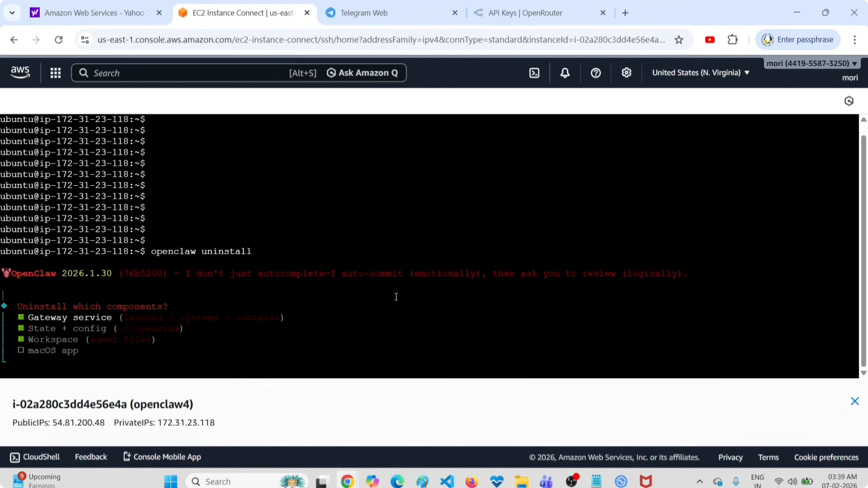Open AWS settings with the gear icon
The height and width of the screenshot is (488, 868).
(x=626, y=72)
